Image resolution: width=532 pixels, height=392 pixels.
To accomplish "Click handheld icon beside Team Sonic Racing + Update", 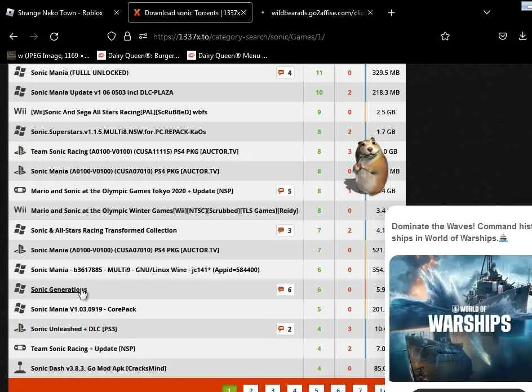I will [20, 348].
